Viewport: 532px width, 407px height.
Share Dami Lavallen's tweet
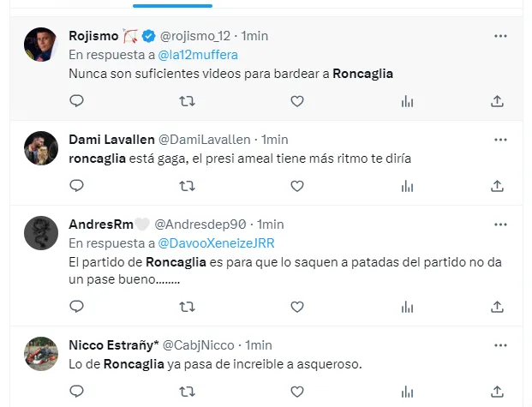(497, 185)
